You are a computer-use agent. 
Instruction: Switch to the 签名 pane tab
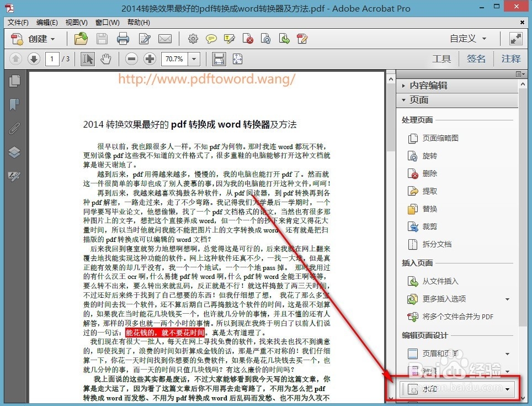pos(476,59)
